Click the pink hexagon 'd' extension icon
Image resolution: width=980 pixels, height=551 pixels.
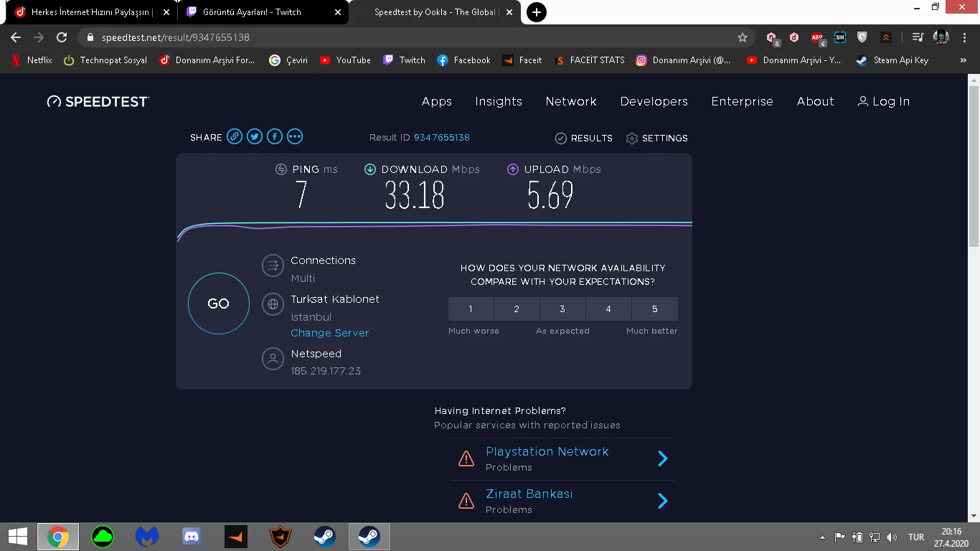click(x=794, y=37)
